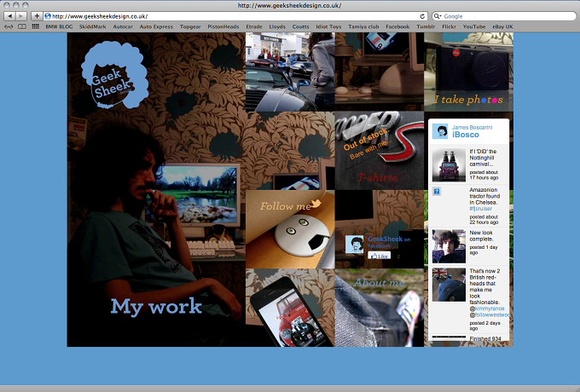Click the 'posted 1 day ago' timestamp
Image resolution: width=580 pixels, height=392 pixels.
pyautogui.click(x=484, y=251)
